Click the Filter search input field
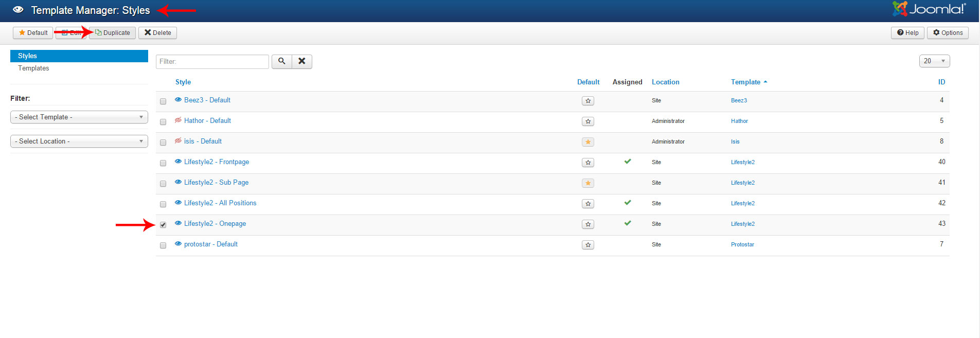Screen dimensions: 980x338 (x=212, y=61)
